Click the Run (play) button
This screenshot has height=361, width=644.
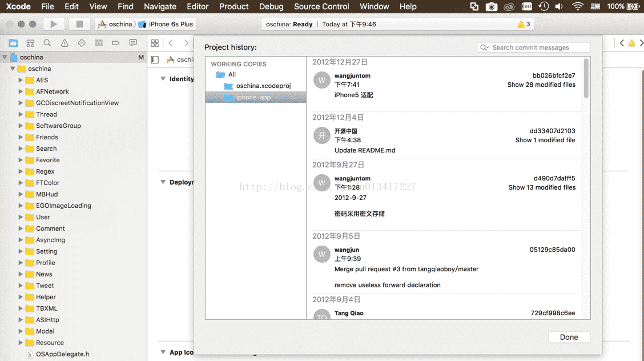pyautogui.click(x=54, y=24)
